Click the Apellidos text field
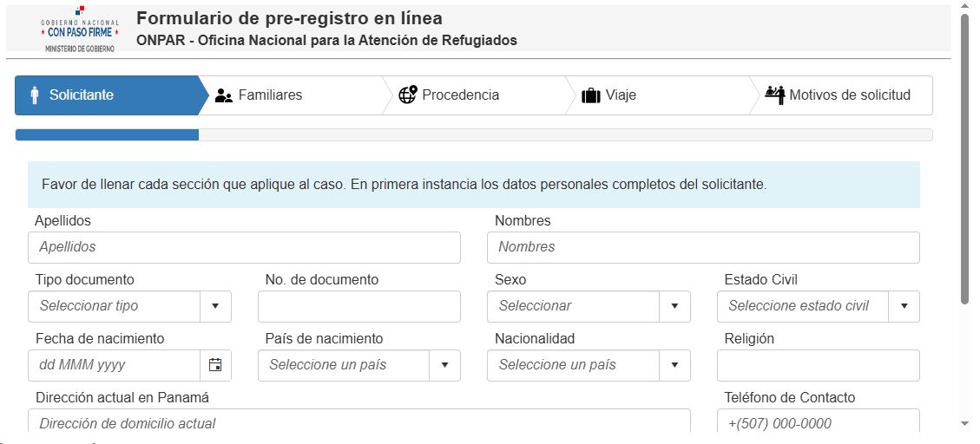Screen dimensions: 980x444 tap(244, 247)
